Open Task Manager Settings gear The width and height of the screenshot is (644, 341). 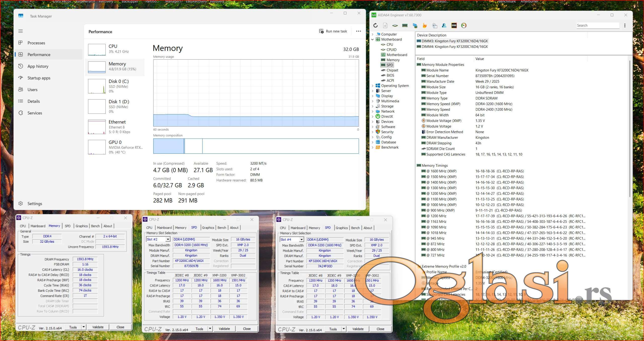pos(21,203)
